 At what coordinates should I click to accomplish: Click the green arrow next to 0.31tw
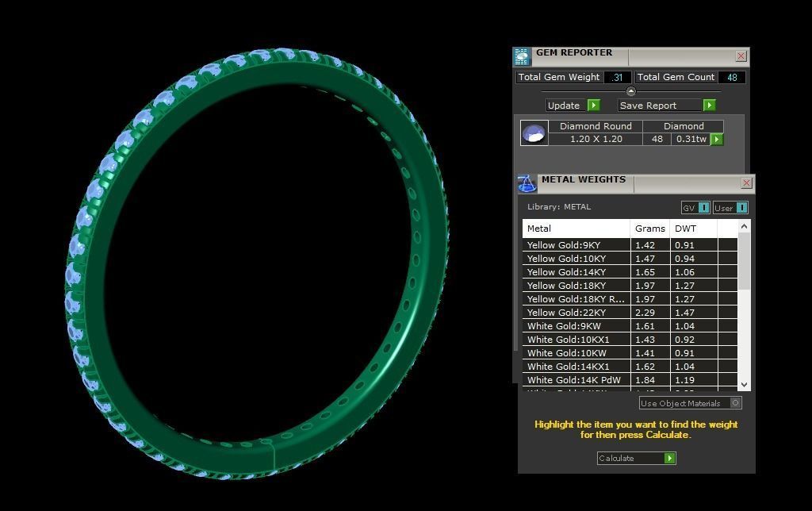[717, 139]
